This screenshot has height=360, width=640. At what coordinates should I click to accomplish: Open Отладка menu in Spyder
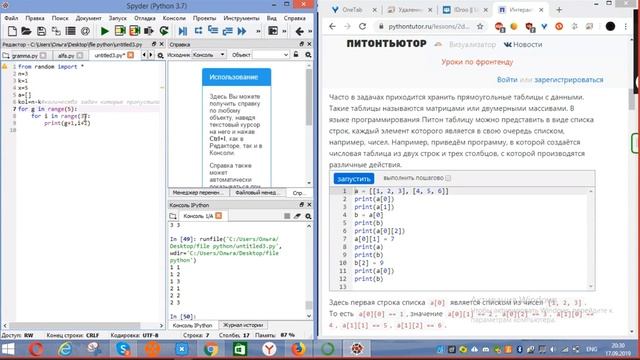144,18
